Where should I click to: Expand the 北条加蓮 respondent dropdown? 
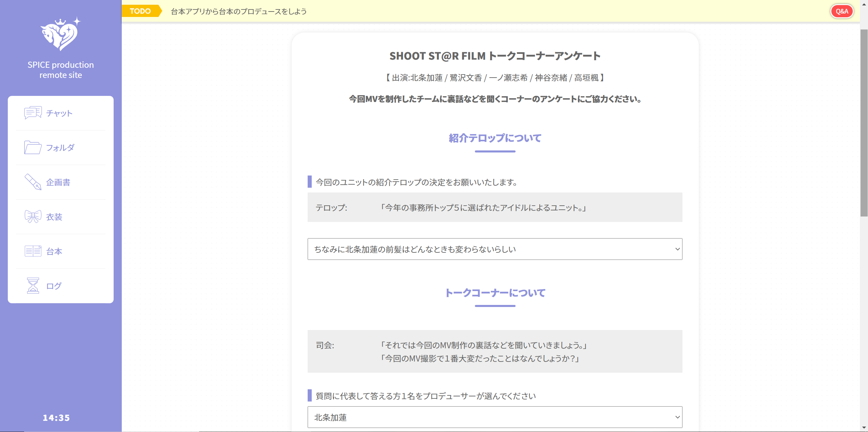[x=494, y=417]
